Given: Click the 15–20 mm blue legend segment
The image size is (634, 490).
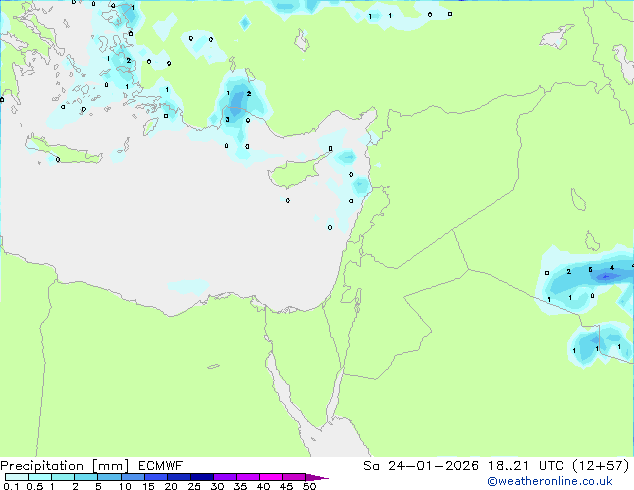Looking at the screenshot, I should click(155, 477).
